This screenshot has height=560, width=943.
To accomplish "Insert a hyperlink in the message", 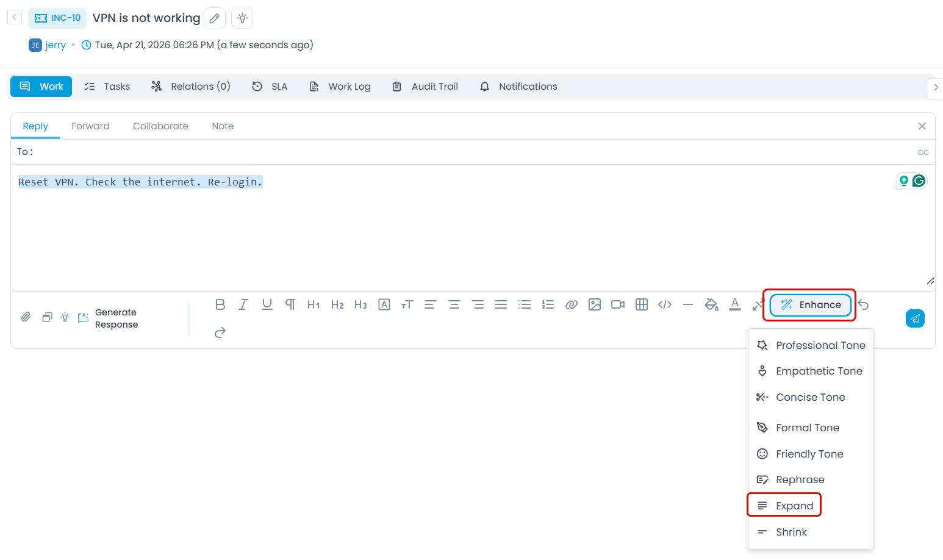I will point(571,304).
